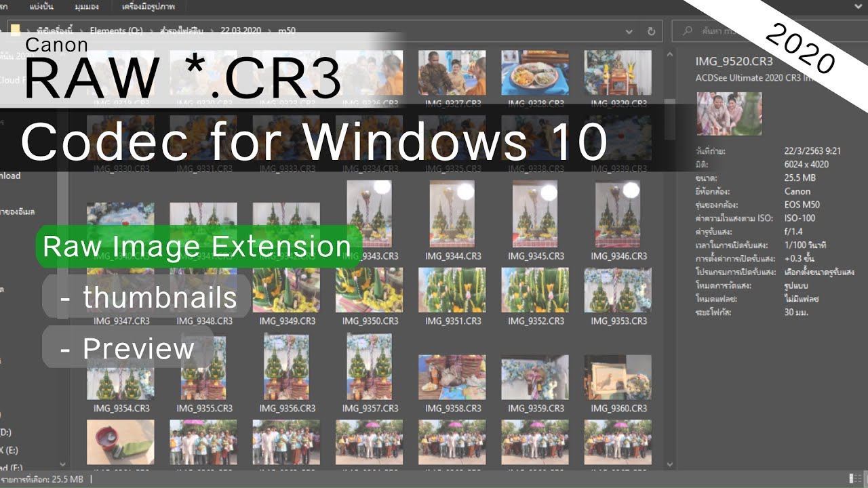This screenshot has width=868, height=488.
Task: Click the Canon camera maker value
Action: 797,191
